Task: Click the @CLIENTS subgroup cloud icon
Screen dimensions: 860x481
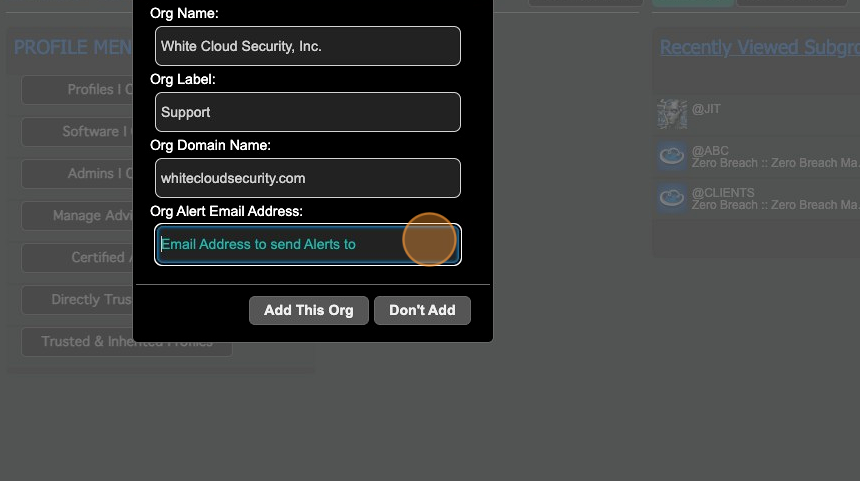Action: [x=671, y=197]
